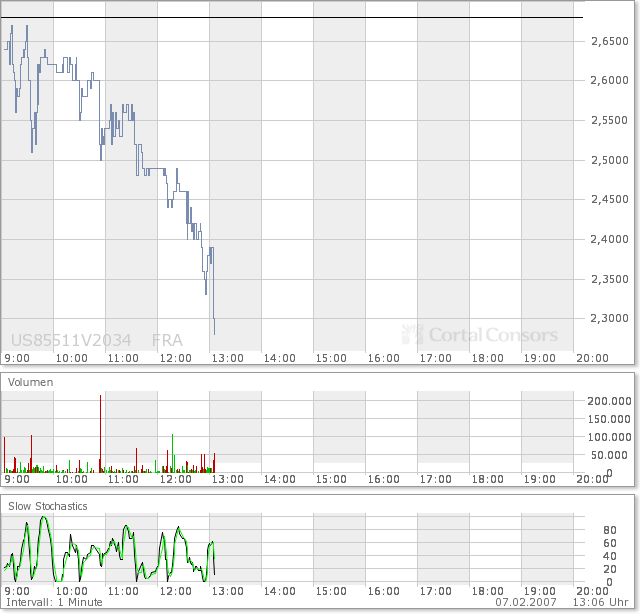640x614 pixels.
Task: Select 15:00 below the price chart
Action: tap(331, 358)
